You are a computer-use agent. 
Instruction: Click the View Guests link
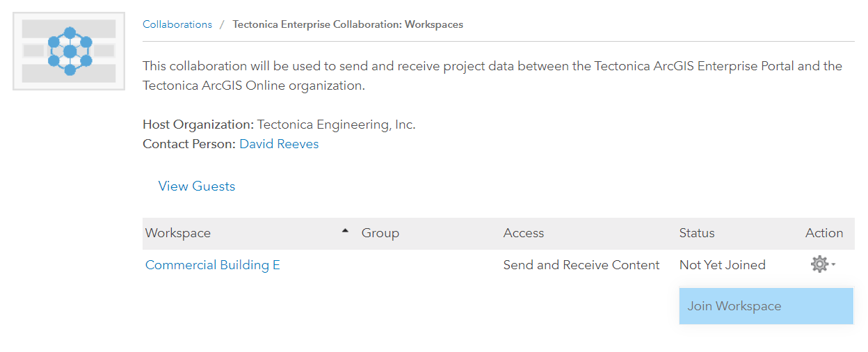pos(197,186)
